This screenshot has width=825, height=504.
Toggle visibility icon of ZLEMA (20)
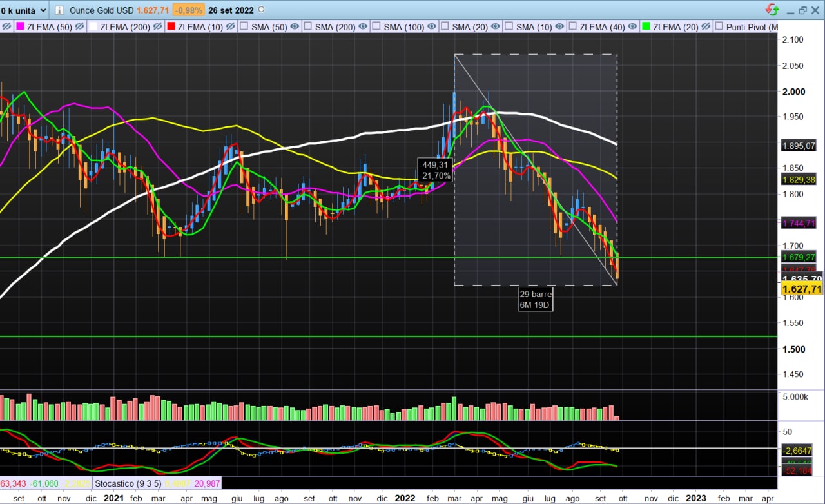coord(706,27)
